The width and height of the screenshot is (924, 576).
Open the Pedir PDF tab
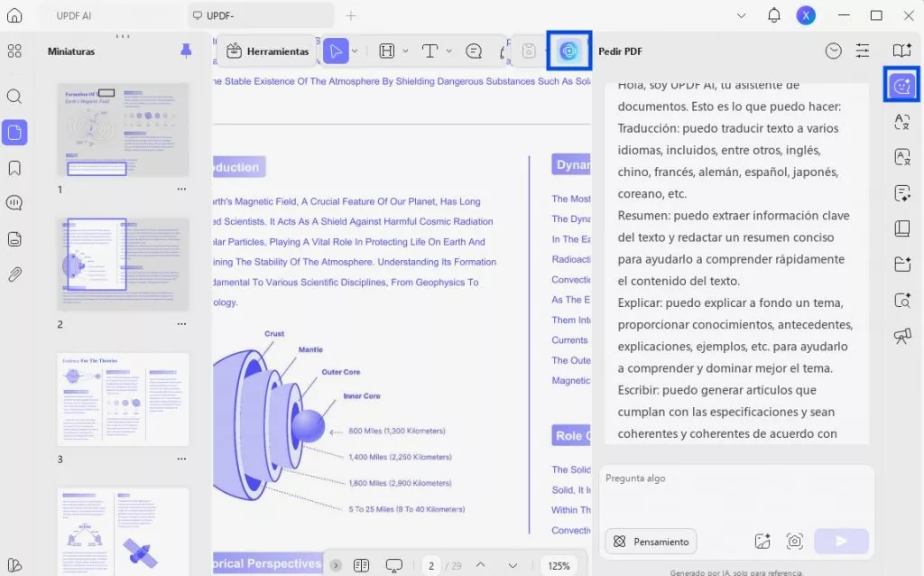pos(620,51)
